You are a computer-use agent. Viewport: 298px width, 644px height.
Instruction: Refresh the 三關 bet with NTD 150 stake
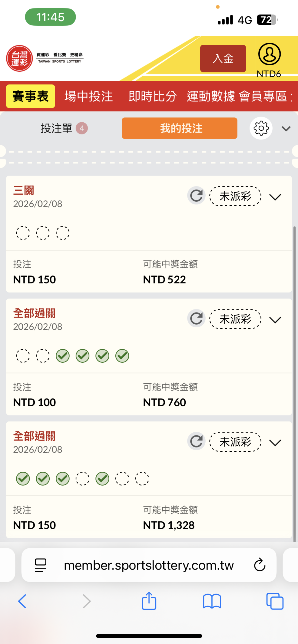point(196,196)
